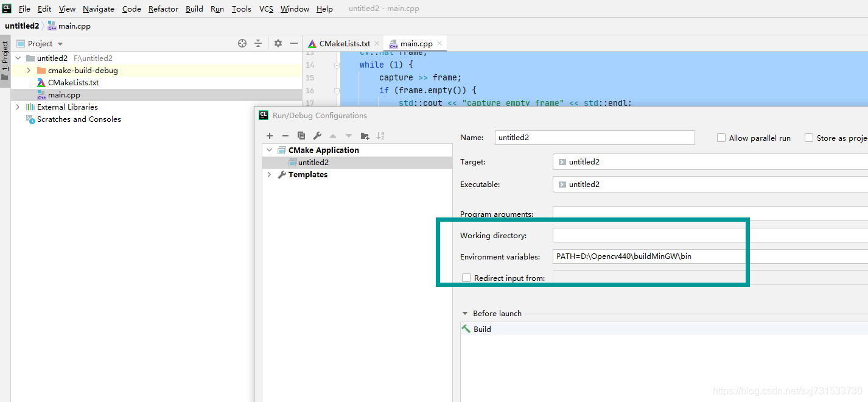The width and height of the screenshot is (868, 402).
Task: Switch to main.cpp editor tab
Action: pyautogui.click(x=416, y=43)
